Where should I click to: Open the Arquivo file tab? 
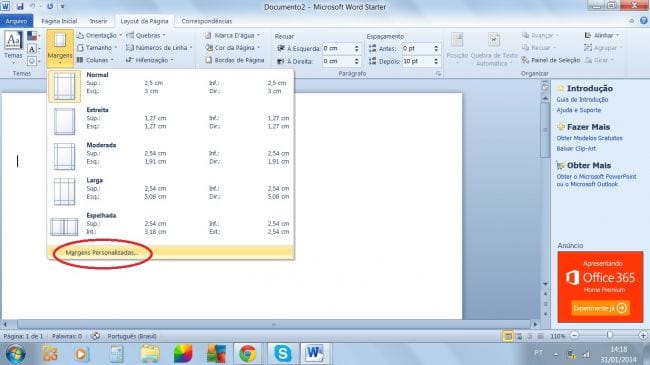[x=16, y=21]
